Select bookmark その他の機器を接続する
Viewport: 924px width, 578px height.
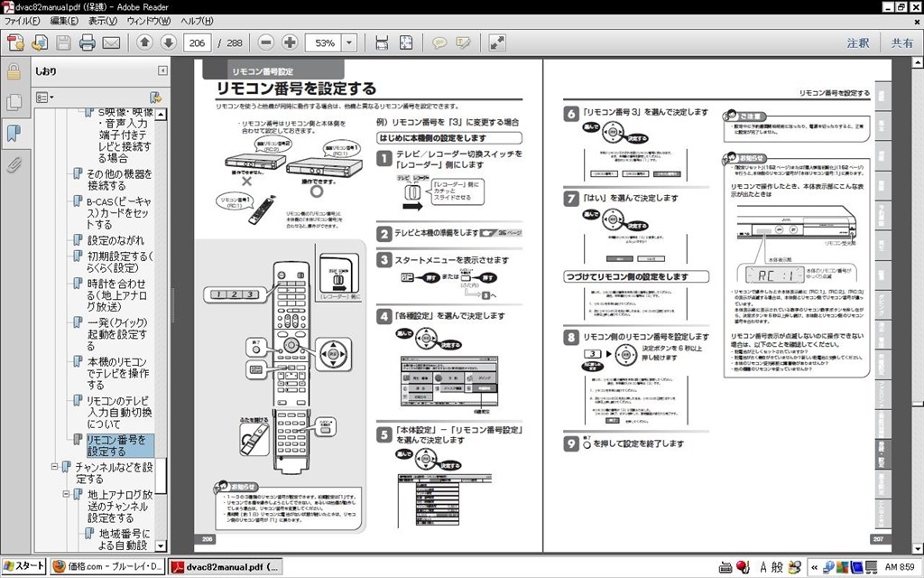coord(119,180)
